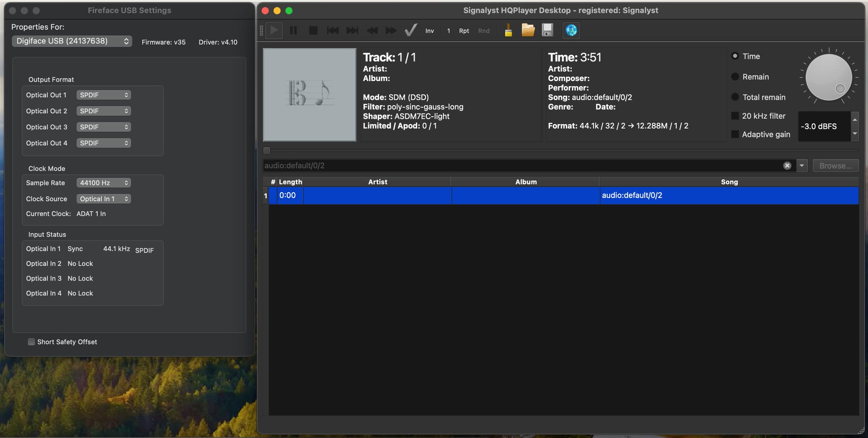Click the toolbar drag handle grip
The width and height of the screenshot is (868, 438).
(261, 31)
